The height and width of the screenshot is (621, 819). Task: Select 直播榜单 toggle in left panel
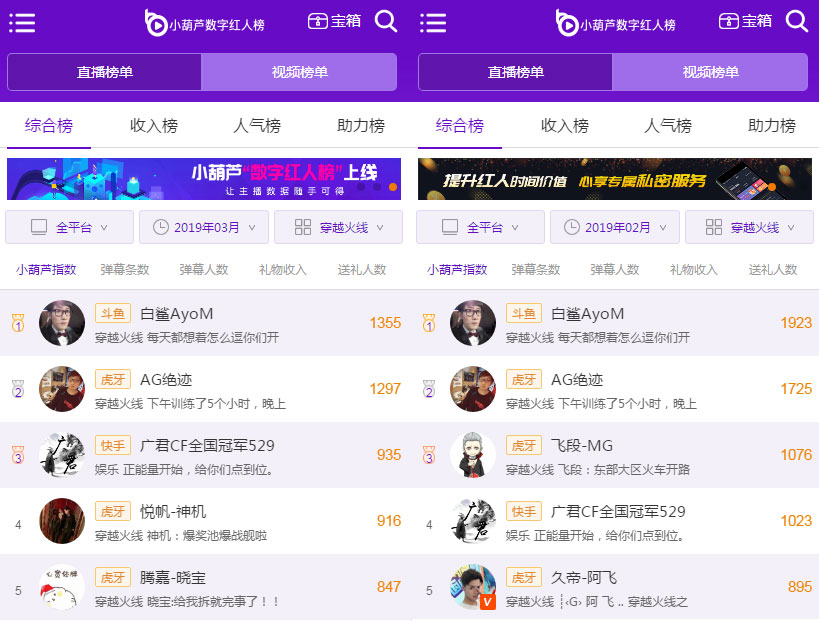104,72
